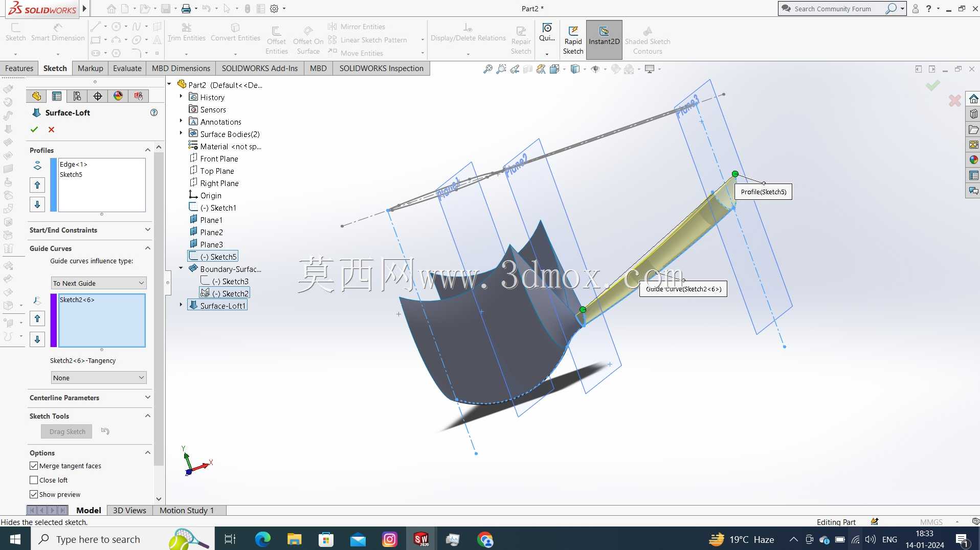Open Hide/Show Items icon in view toolbar
The image size is (980, 550).
click(x=595, y=69)
